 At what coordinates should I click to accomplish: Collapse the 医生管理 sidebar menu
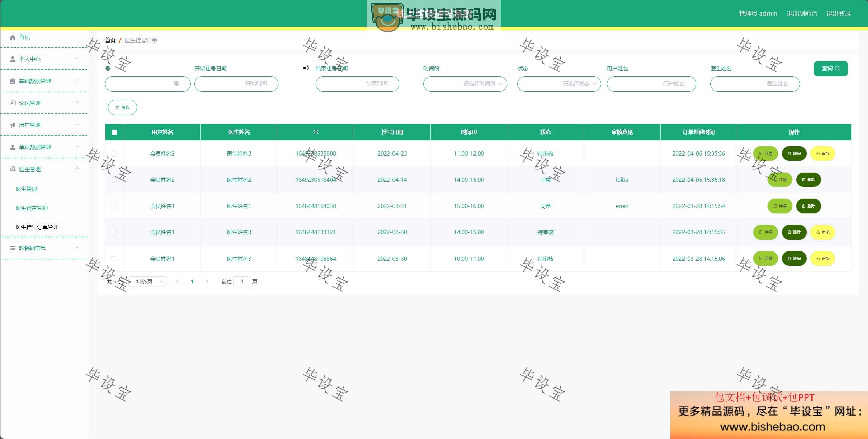click(x=44, y=169)
